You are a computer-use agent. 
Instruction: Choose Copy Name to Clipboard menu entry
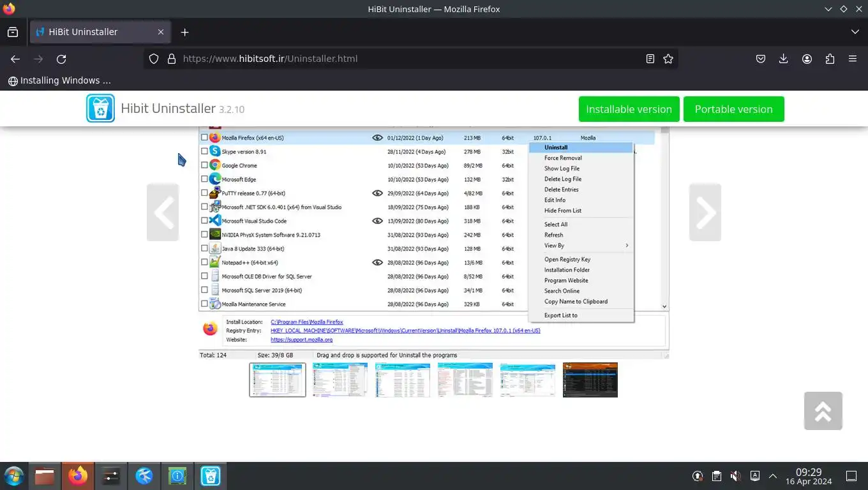pyautogui.click(x=581, y=302)
